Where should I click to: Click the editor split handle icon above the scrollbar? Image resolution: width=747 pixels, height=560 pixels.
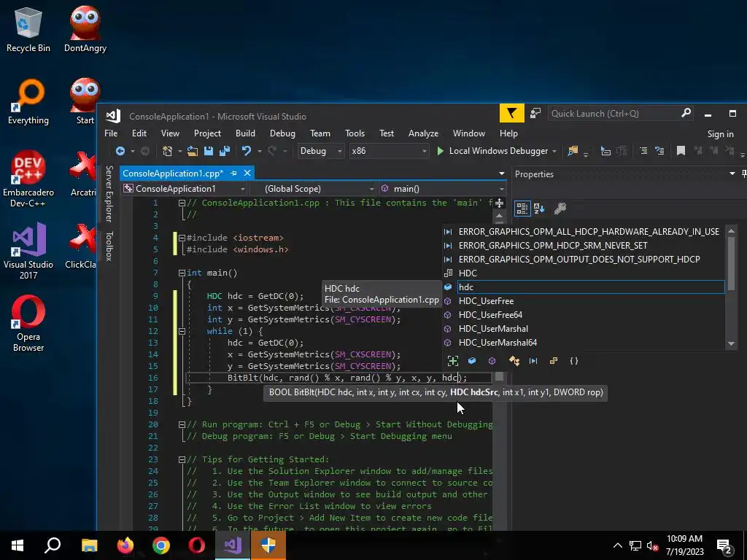pyautogui.click(x=499, y=204)
